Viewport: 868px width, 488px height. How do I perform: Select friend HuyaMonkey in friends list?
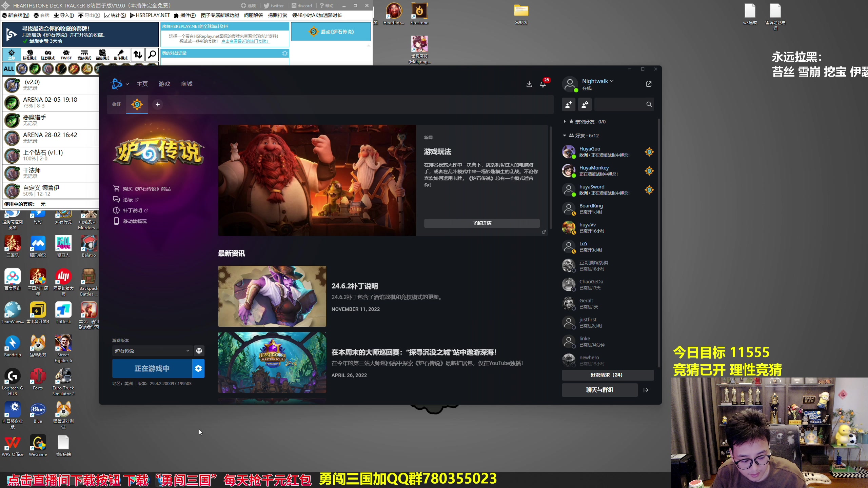coord(608,171)
